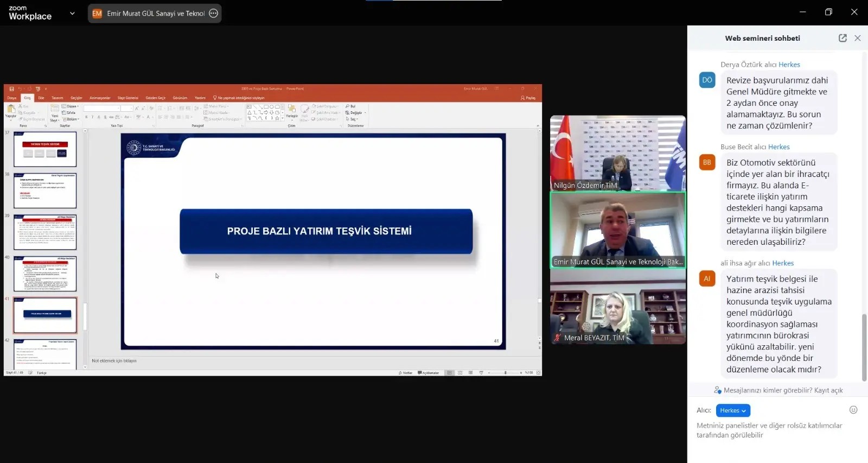Close the Web semineri sohbeti chat panel
Viewport: 868px width, 463px height.
click(x=857, y=38)
